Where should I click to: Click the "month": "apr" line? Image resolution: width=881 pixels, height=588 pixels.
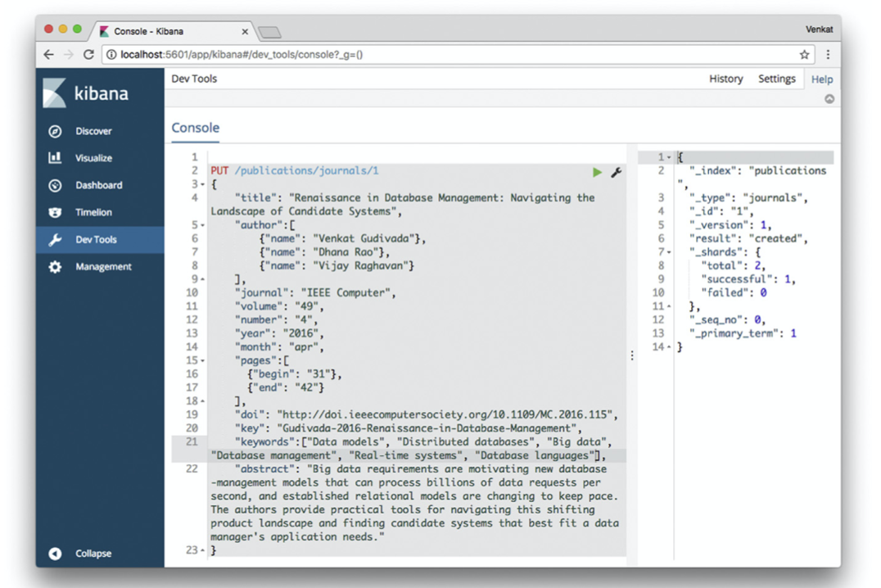click(x=279, y=347)
